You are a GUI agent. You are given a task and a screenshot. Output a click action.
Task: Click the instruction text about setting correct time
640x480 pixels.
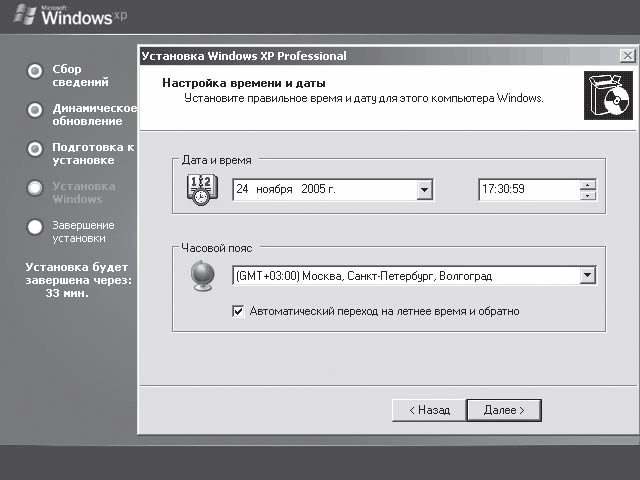pos(364,98)
